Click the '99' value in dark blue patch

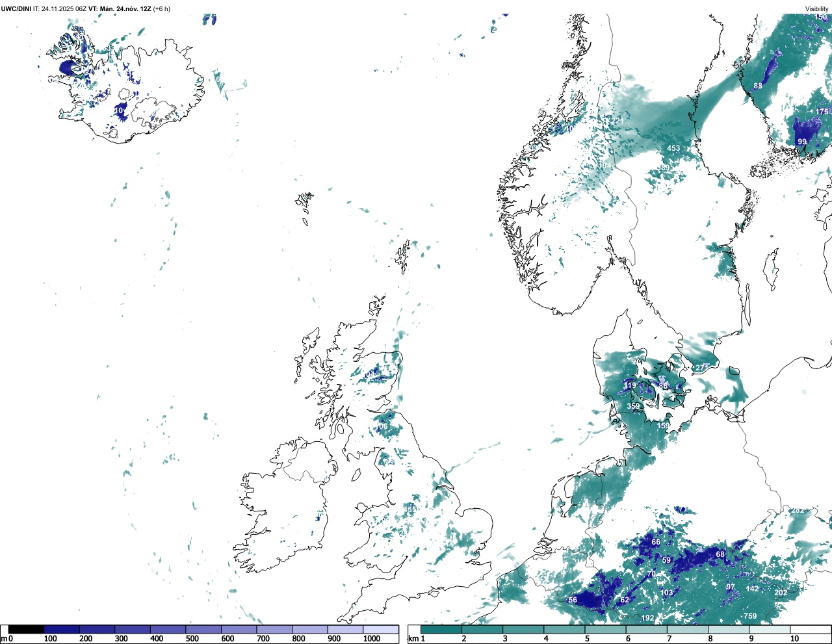pyautogui.click(x=802, y=142)
